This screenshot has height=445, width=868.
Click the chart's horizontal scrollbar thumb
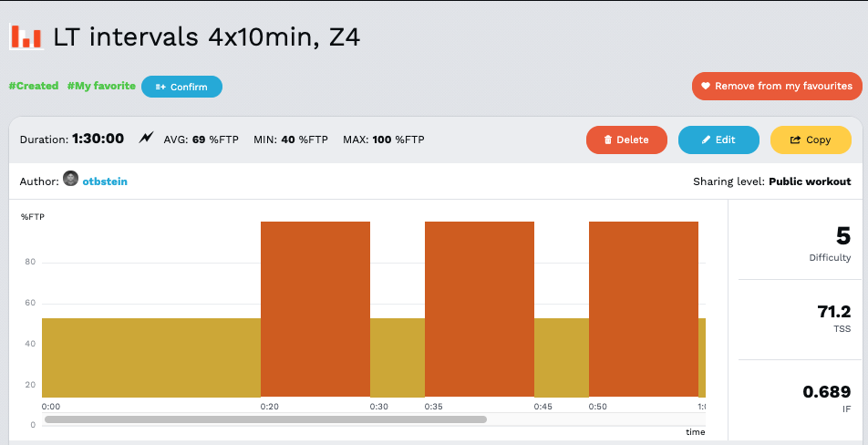264,419
